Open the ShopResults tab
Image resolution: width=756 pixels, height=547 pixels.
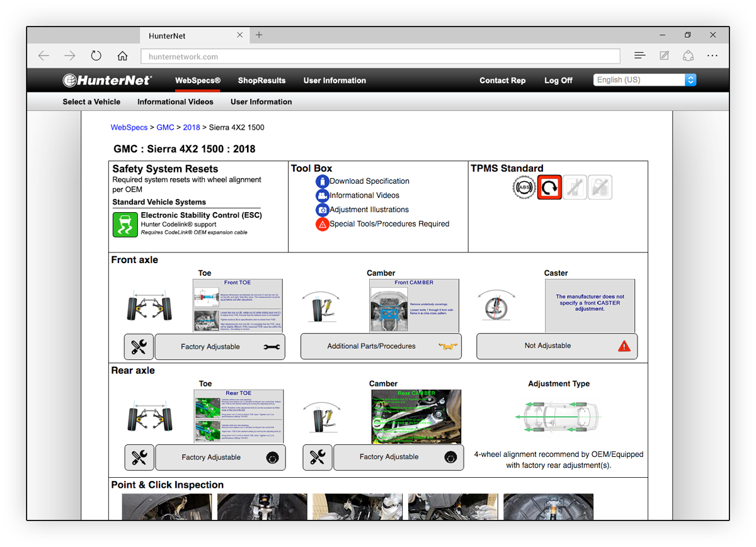261,81
